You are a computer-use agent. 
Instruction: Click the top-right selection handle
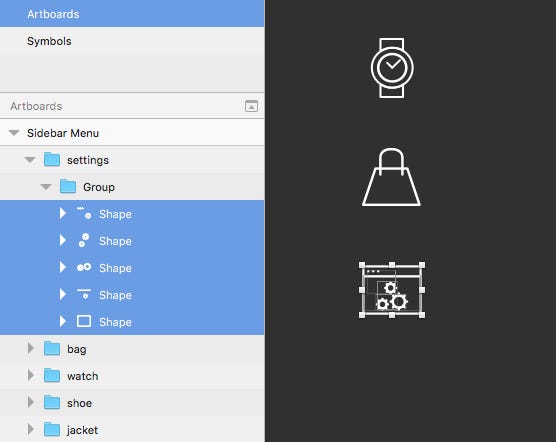click(x=422, y=265)
